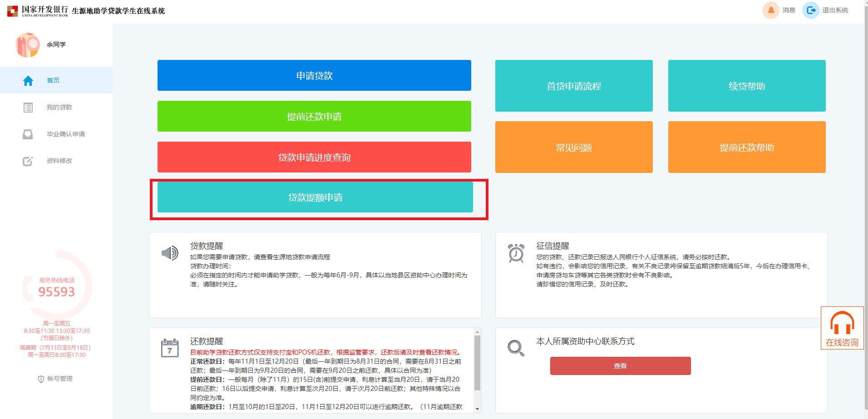Open the 常见问题 orange tile
This screenshot has width=868, height=419.
(x=574, y=147)
